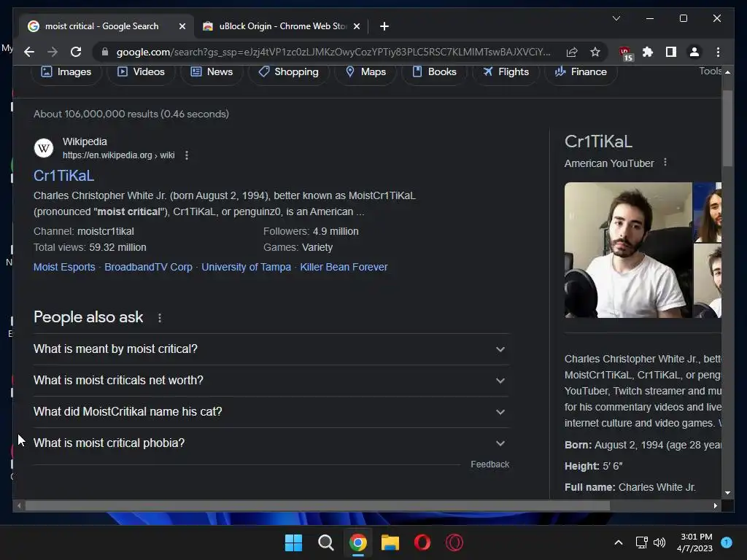Open the top-right small knowledge panel photo

coord(708,212)
